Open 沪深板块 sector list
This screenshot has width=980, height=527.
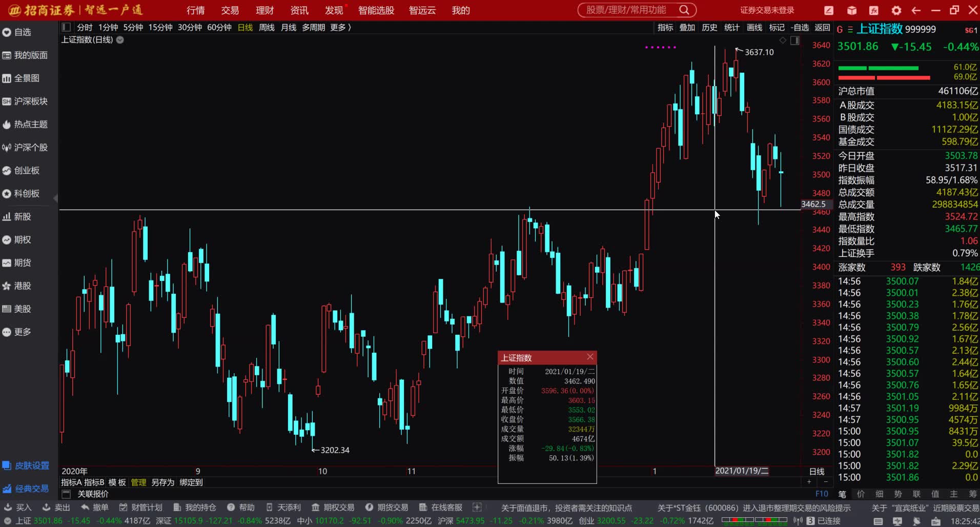tap(25, 102)
